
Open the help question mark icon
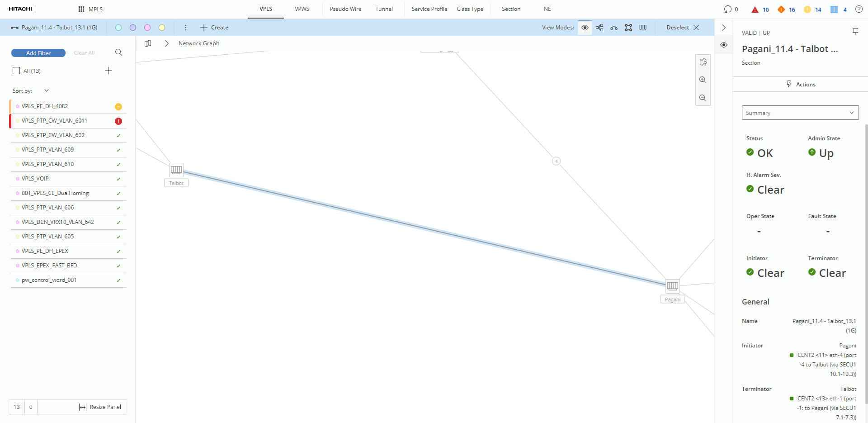pos(859,9)
